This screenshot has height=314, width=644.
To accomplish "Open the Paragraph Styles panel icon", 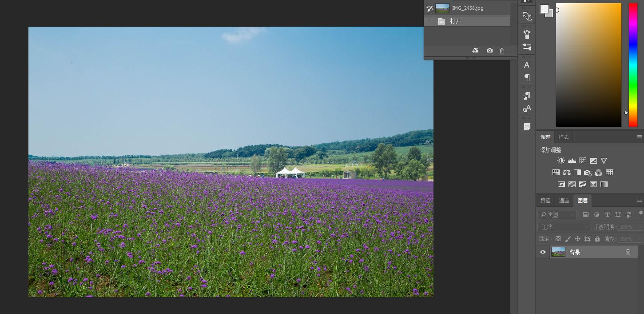I will (527, 96).
